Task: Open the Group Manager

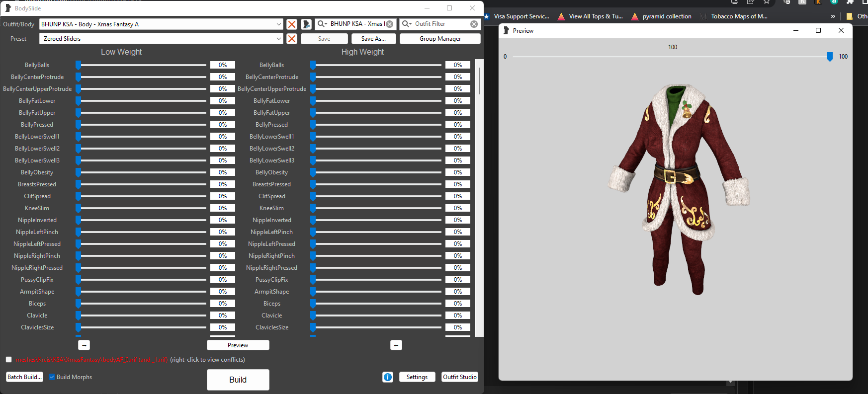Action: click(x=440, y=39)
